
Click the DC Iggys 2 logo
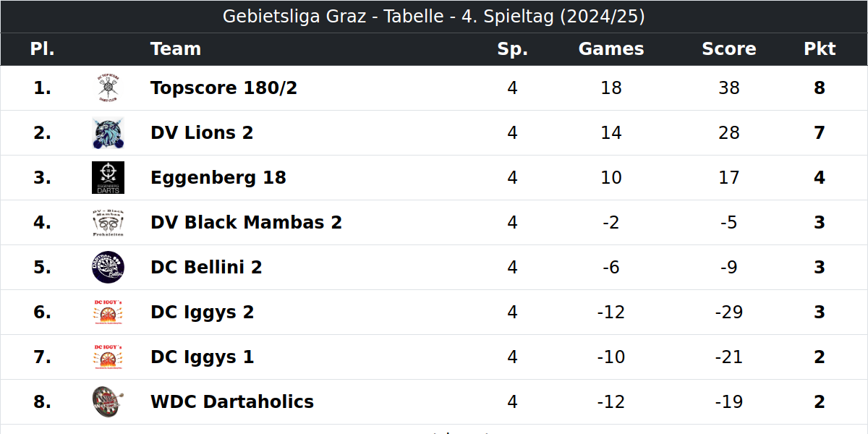point(108,312)
